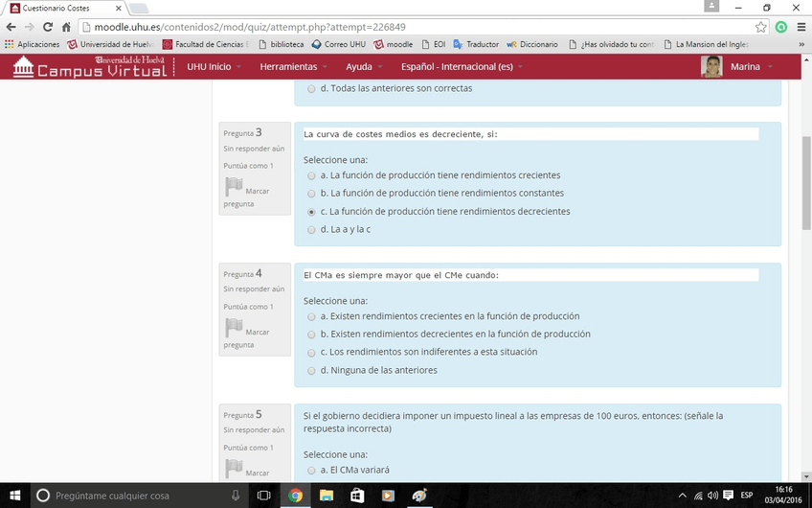Image resolution: width=812 pixels, height=508 pixels.
Task: Bookmark this page with the star icon
Action: coord(760,27)
